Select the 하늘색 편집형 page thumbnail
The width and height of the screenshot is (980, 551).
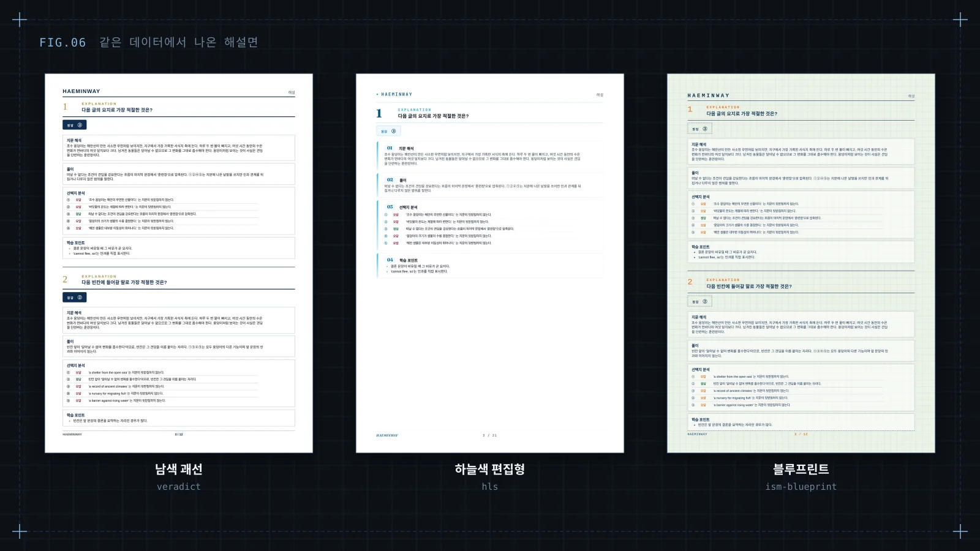click(x=490, y=263)
